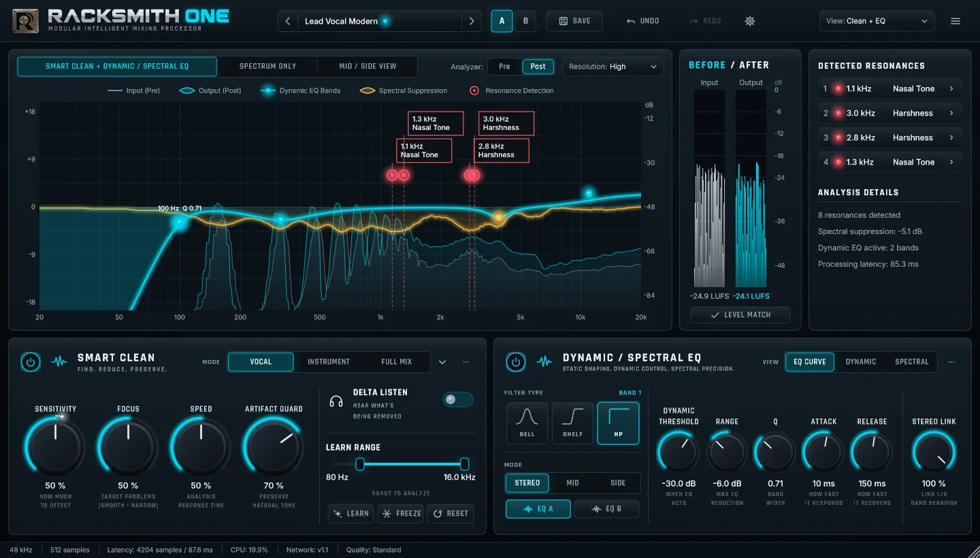The height and width of the screenshot is (558, 980).
Task: Select the EQ A button
Action: tap(538, 509)
